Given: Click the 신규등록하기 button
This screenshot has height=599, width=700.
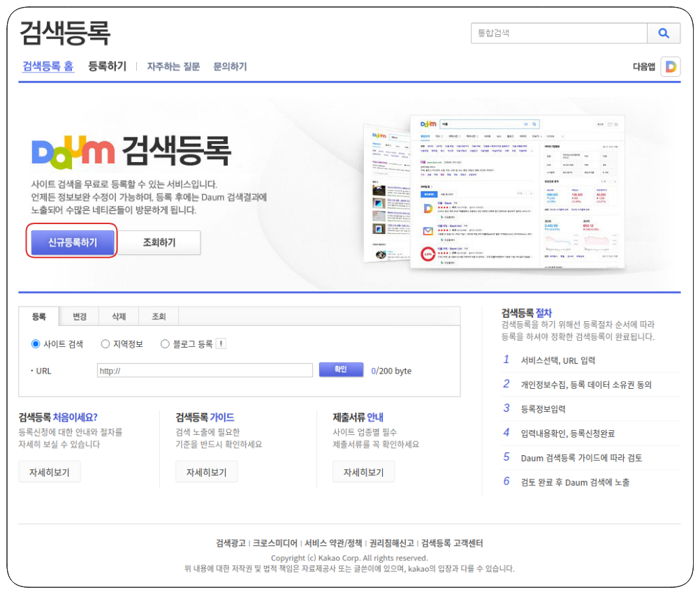Looking at the screenshot, I should tap(73, 243).
